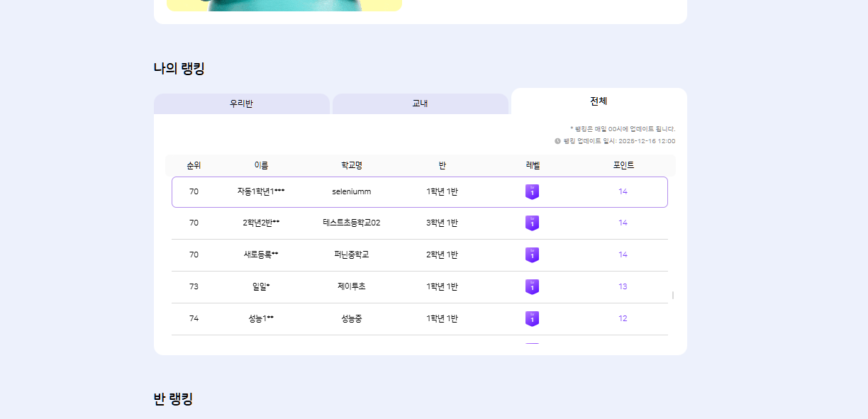This screenshot has width=868, height=419.
Task: Select the school name seleniumm
Action: click(x=352, y=192)
